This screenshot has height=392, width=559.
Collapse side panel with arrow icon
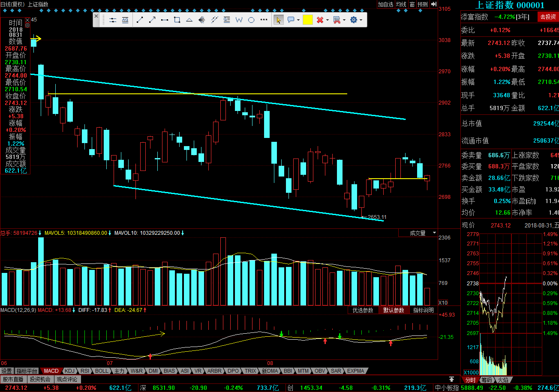(433, 4)
